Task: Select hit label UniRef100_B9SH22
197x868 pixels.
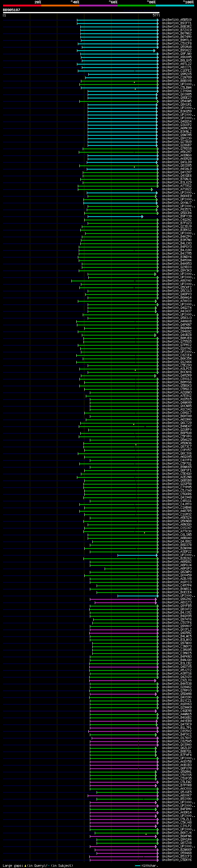Action: pos(177,50)
